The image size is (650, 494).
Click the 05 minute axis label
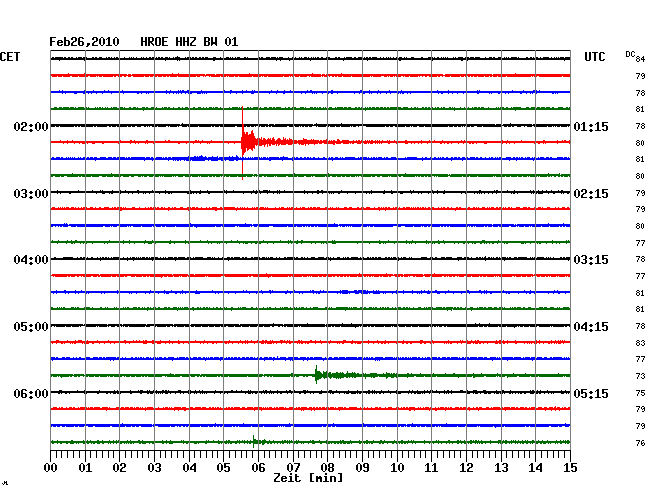223,467
